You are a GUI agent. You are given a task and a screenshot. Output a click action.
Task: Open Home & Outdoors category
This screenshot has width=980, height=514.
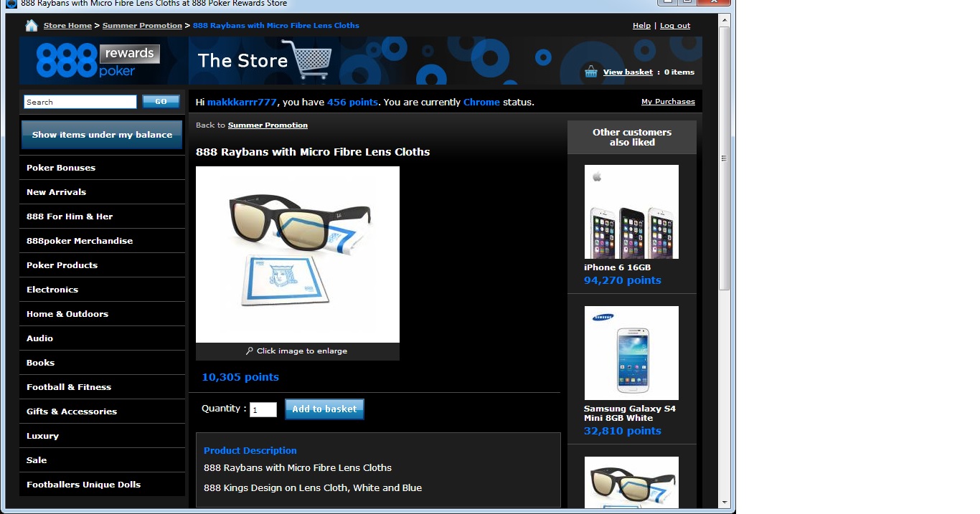click(102, 314)
